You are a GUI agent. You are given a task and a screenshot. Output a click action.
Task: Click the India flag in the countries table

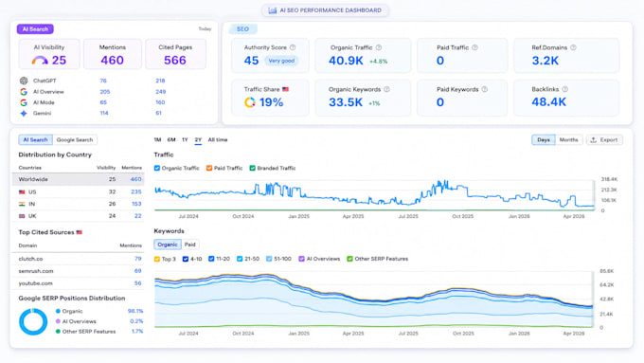click(x=22, y=204)
